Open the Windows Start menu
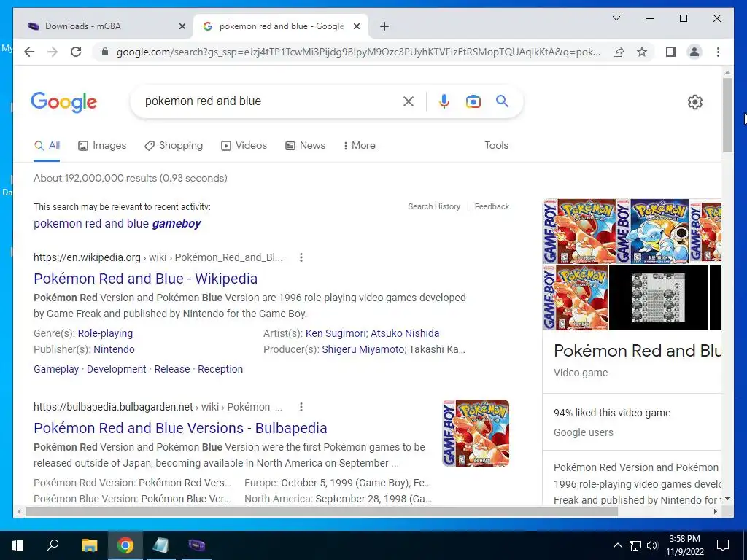 (18, 545)
